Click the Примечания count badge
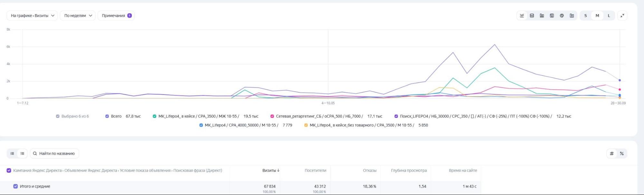 [x=130, y=15]
